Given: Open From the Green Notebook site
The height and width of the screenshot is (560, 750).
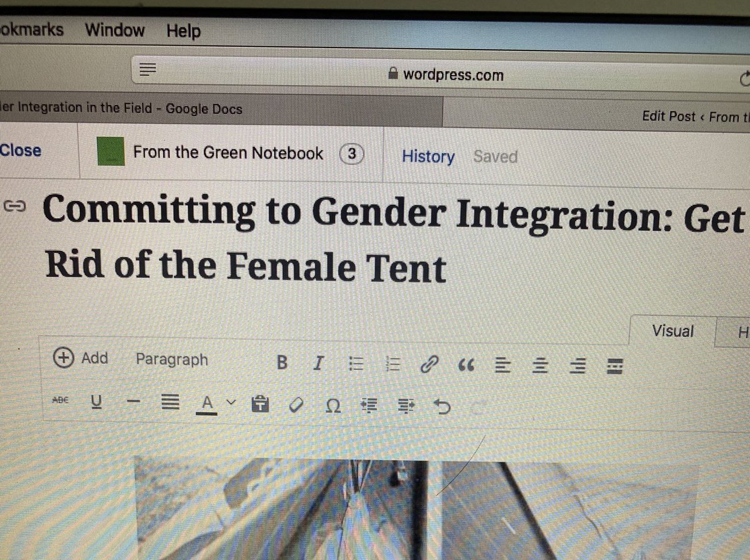Looking at the screenshot, I should coord(228,153).
